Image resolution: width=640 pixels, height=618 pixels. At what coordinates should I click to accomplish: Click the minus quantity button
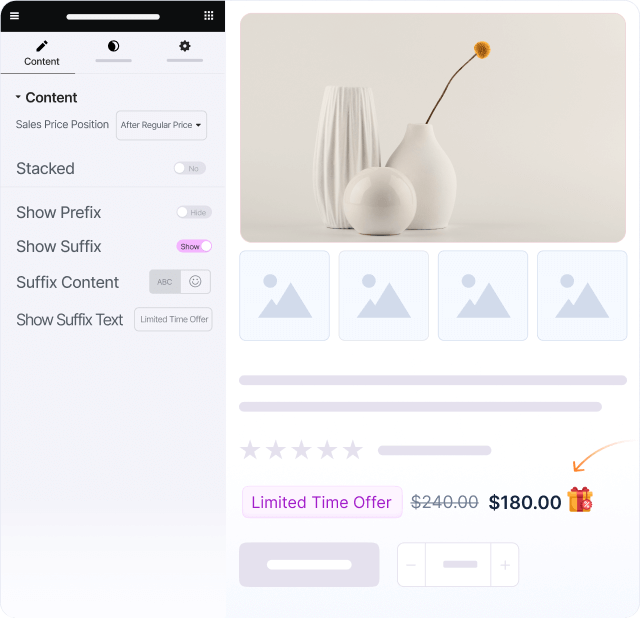tap(411, 565)
